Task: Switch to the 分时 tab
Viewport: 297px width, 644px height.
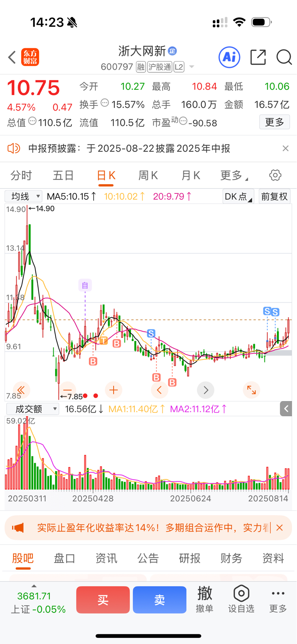Action: point(21,176)
